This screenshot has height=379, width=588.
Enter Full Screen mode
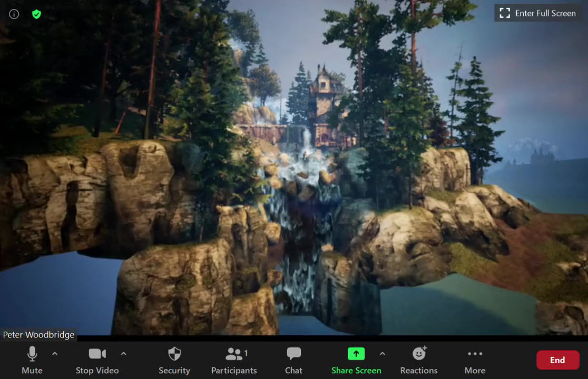pyautogui.click(x=538, y=13)
